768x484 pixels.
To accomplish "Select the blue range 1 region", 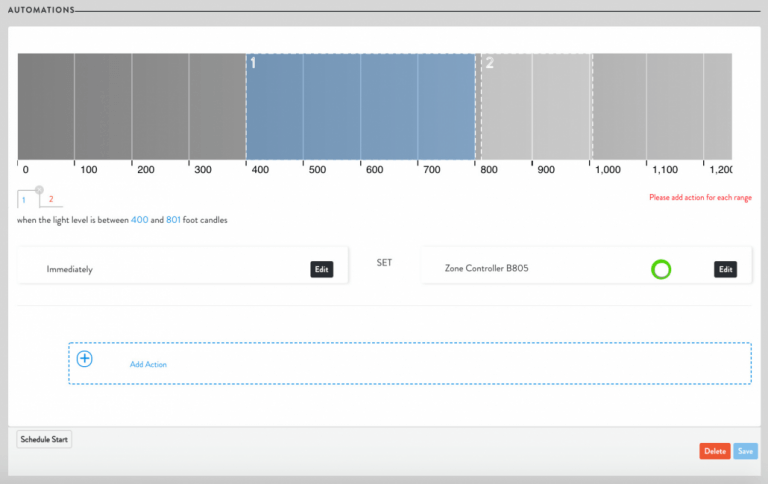I will tap(360, 107).
